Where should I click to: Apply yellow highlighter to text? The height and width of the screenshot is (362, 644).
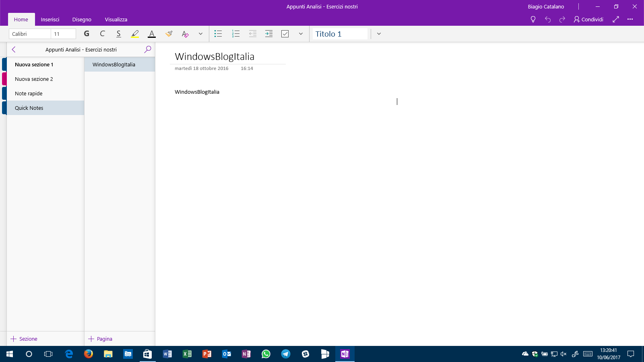pos(135,34)
